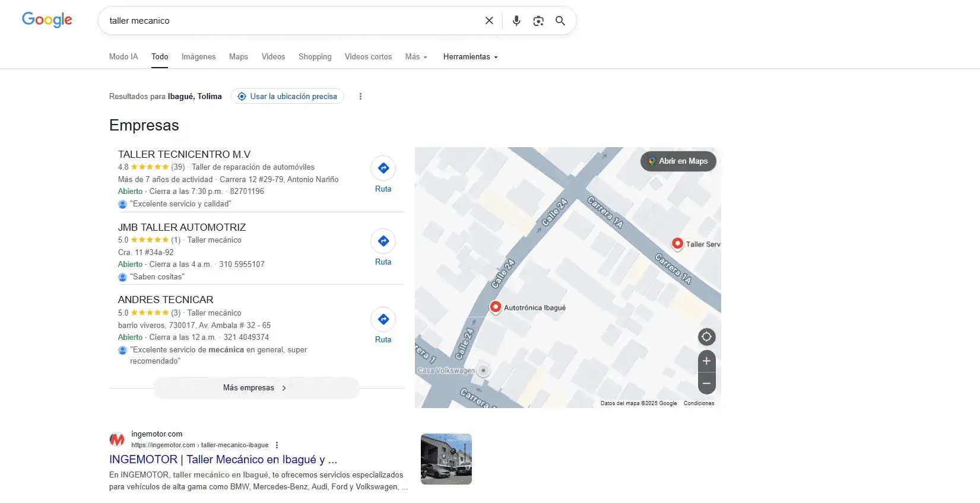
Task: Open JMB TALLER AUTOMOTRIZ listing
Action: (x=182, y=227)
